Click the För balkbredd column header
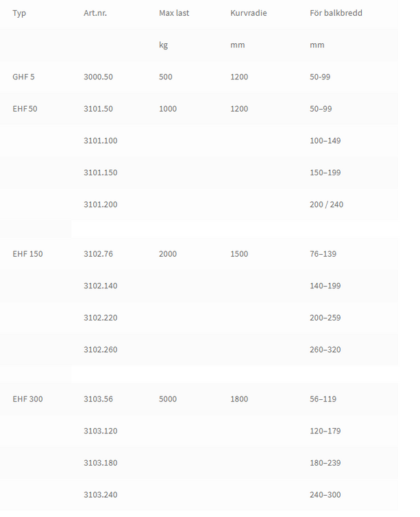Viewport: 420px width, 517px height. pyautogui.click(x=336, y=13)
